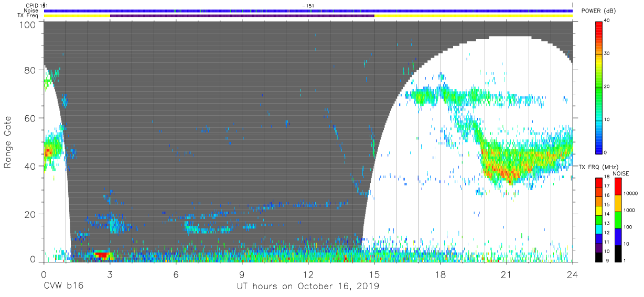This screenshot has height=297, width=644.
Task: Click the '10000' tick on the NOISE legend
Action: tap(630, 193)
